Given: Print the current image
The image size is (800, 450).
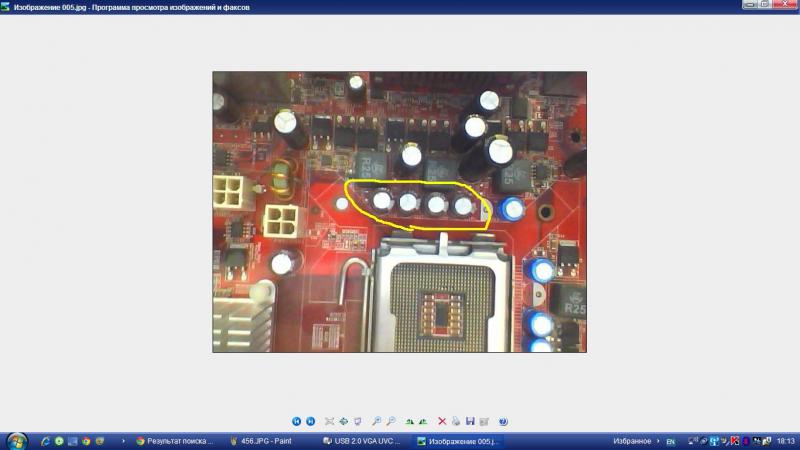Looking at the screenshot, I should 456,422.
